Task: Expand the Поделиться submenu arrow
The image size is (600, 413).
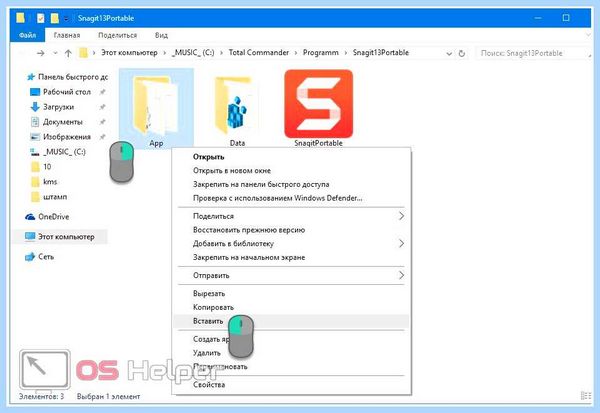Action: 401,216
